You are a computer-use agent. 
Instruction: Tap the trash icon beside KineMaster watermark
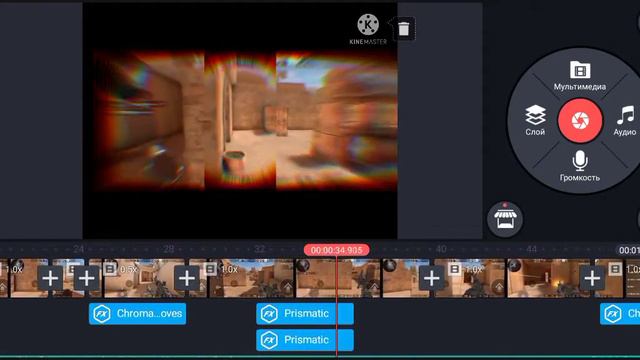coord(403,29)
